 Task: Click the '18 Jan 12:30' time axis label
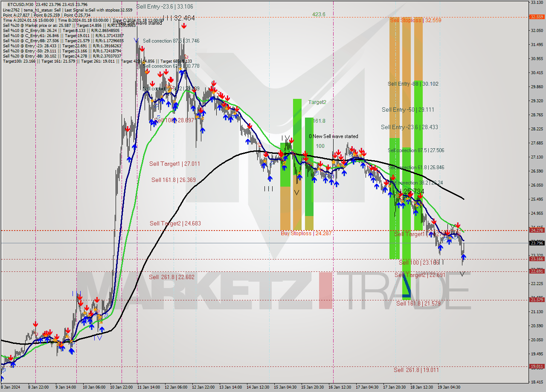pos(421,387)
